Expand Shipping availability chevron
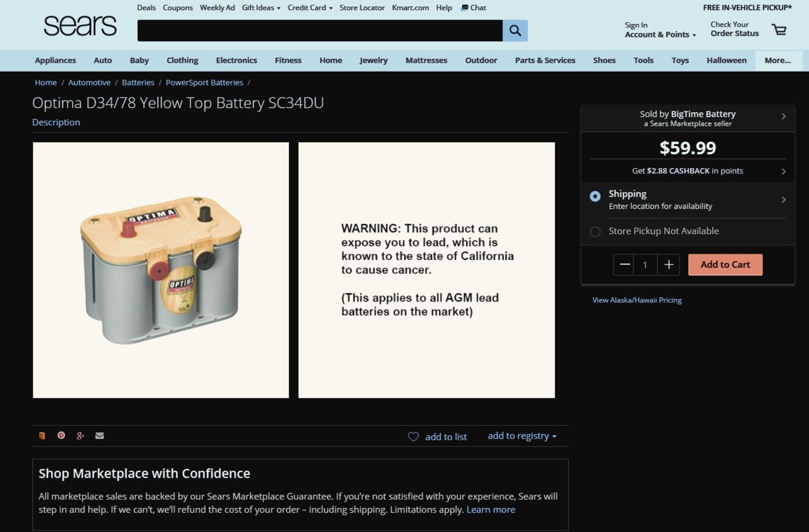This screenshot has height=532, width=809. [784, 199]
